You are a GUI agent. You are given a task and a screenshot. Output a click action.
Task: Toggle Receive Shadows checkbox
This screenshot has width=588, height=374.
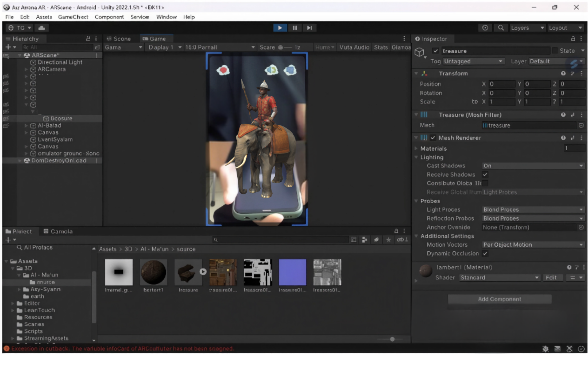[x=485, y=175]
